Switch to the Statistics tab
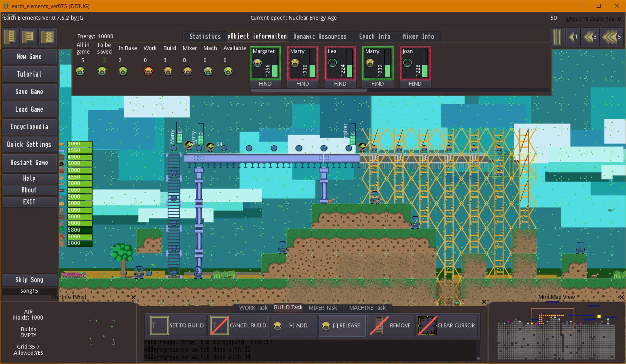The width and height of the screenshot is (626, 364). (204, 36)
